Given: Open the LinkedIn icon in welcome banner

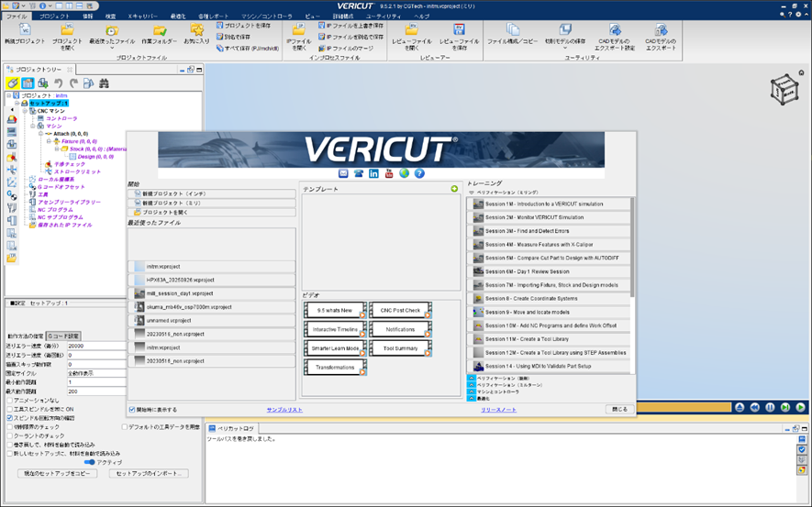Looking at the screenshot, I should [x=373, y=173].
